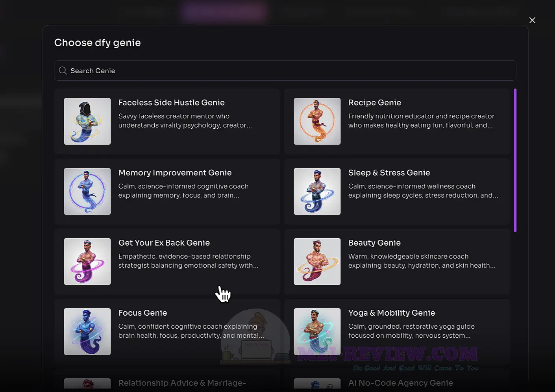The image size is (555, 392).
Task: Select the Yoga & Mobility Genie title
Action: (392, 313)
